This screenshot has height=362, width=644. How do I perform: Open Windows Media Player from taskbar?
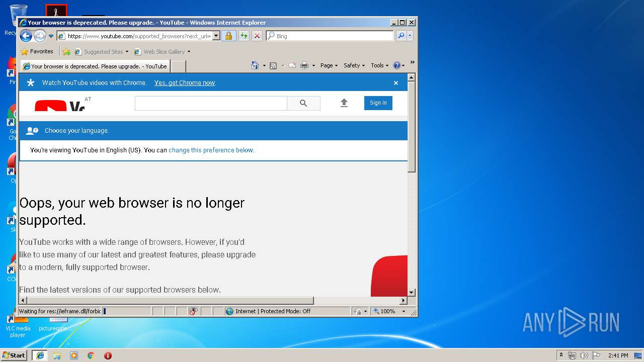[74, 355]
